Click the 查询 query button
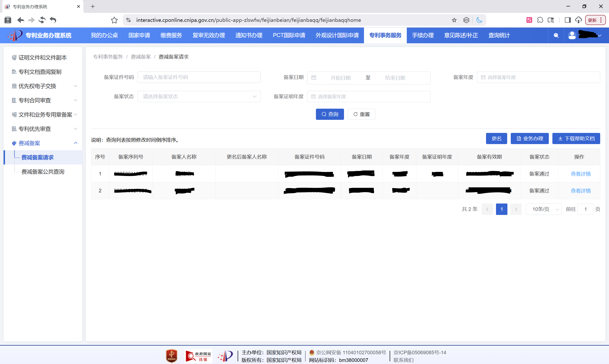This screenshot has height=364, width=609. (330, 114)
